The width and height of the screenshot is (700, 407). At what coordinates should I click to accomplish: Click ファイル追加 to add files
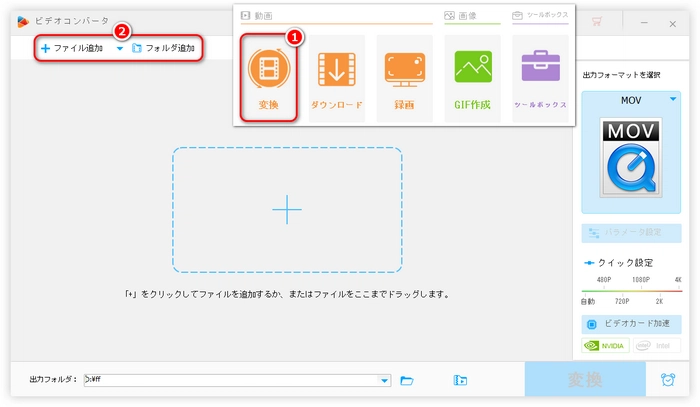[x=72, y=48]
